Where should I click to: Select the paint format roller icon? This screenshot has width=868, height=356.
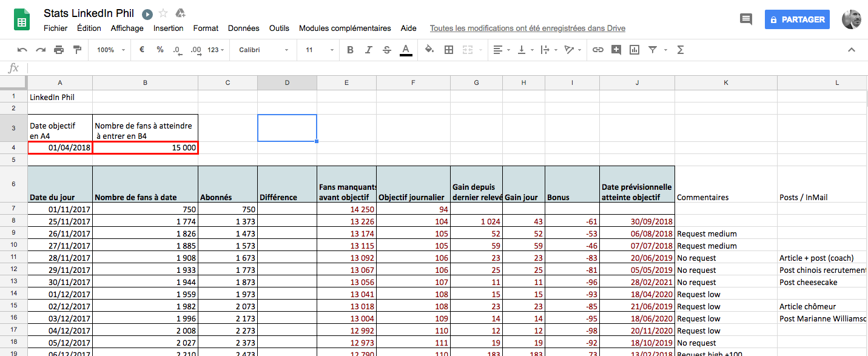pos(77,50)
